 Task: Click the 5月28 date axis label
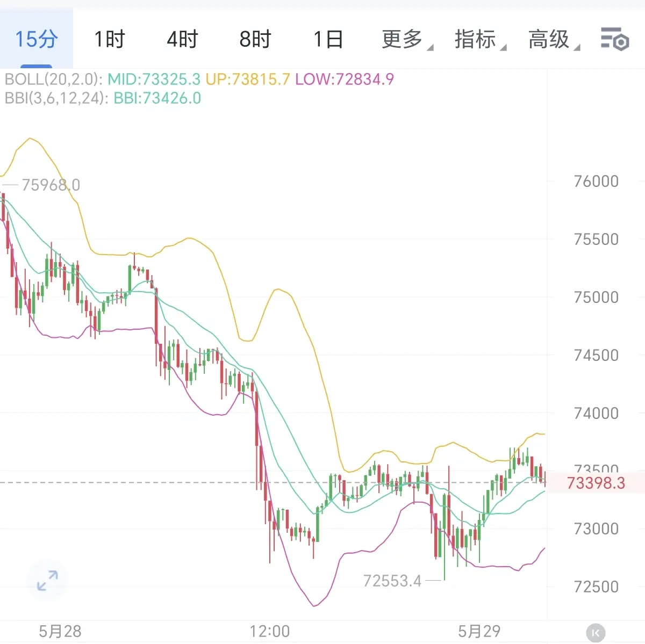[60, 631]
